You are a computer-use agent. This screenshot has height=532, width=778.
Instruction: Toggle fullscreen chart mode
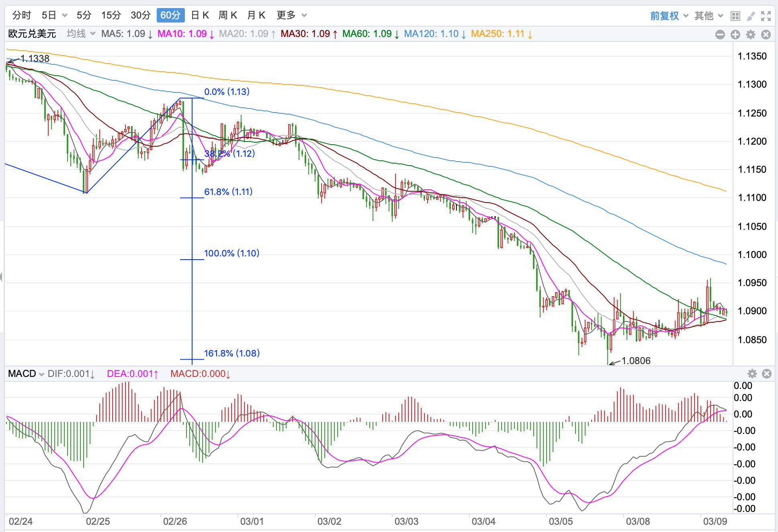click(x=766, y=16)
